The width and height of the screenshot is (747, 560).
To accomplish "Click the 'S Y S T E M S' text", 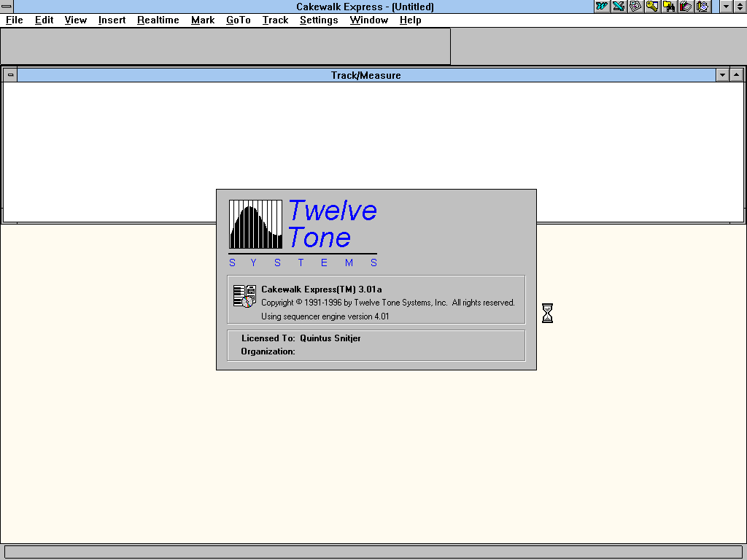I will click(303, 262).
